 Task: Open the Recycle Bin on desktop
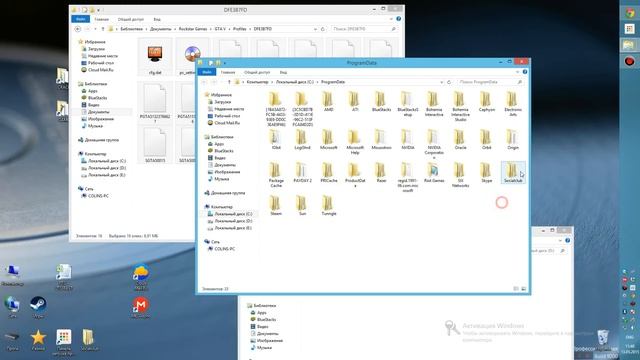[x=603, y=338]
